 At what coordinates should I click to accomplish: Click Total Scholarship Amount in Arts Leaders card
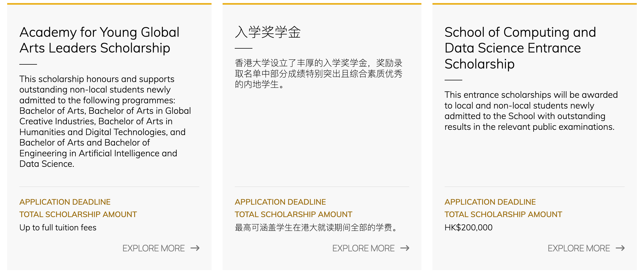[x=78, y=214]
